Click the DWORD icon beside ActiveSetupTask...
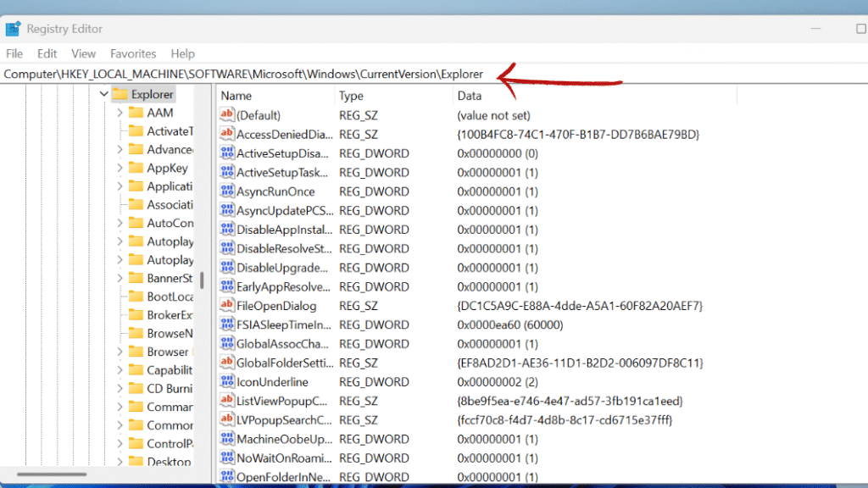 pyautogui.click(x=227, y=172)
